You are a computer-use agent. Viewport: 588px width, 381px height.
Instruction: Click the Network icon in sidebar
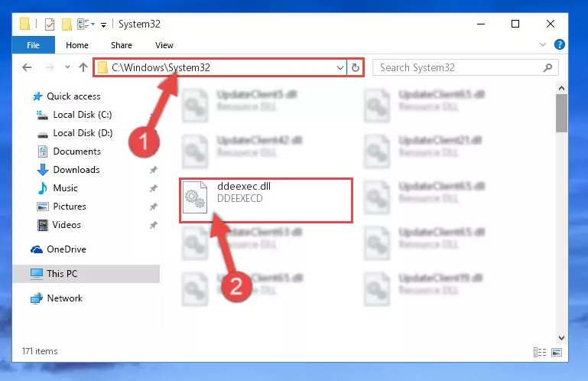click(37, 298)
